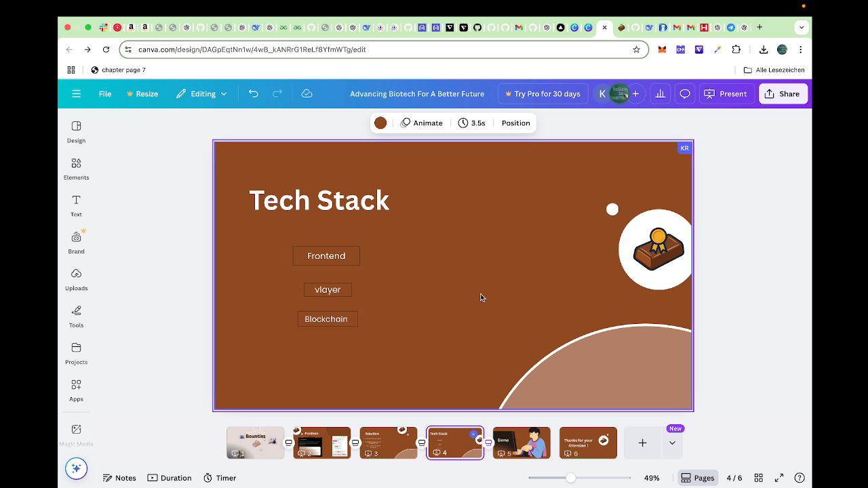868x488 pixels.
Task: Click Try Pro for 30 days
Action: (542, 94)
